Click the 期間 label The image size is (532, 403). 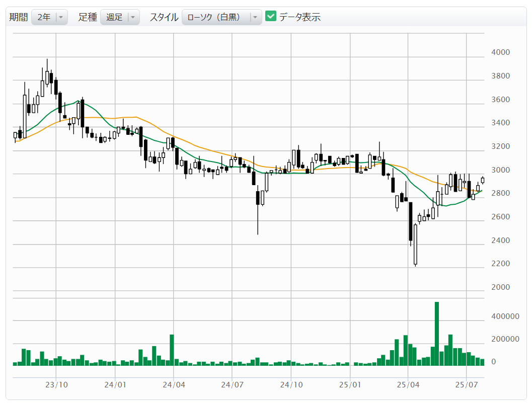coord(18,17)
